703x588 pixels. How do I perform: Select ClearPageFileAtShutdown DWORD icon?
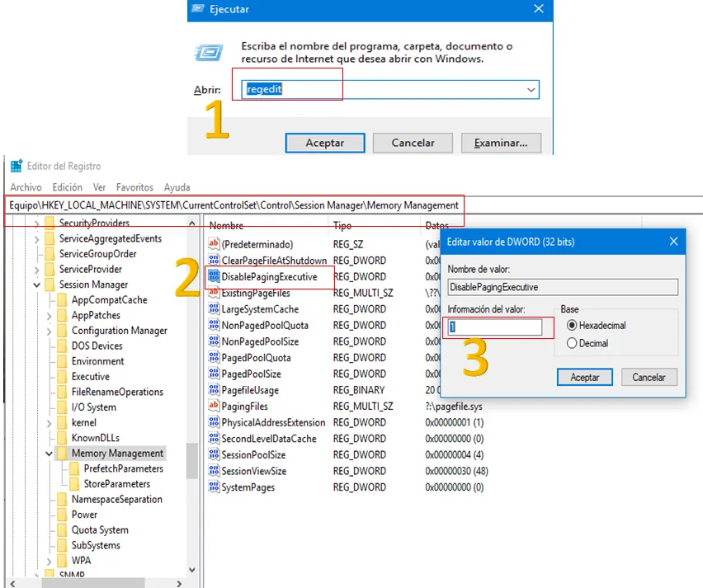[214, 260]
